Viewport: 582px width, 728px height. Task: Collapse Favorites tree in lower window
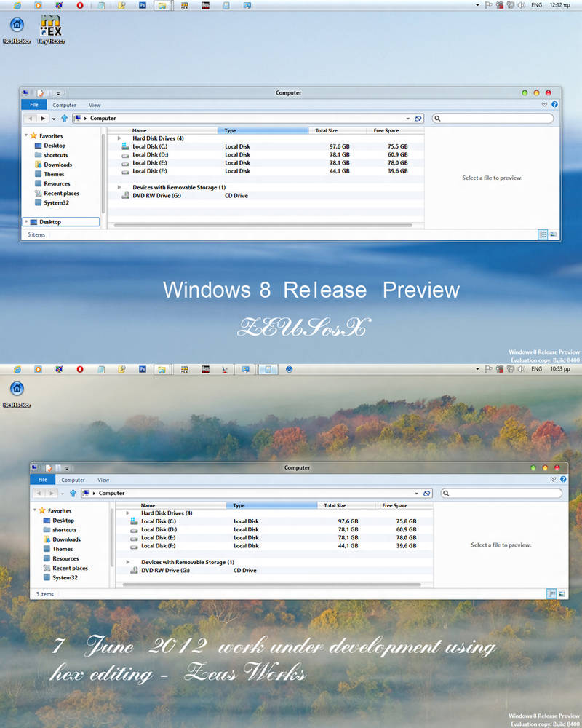click(35, 510)
